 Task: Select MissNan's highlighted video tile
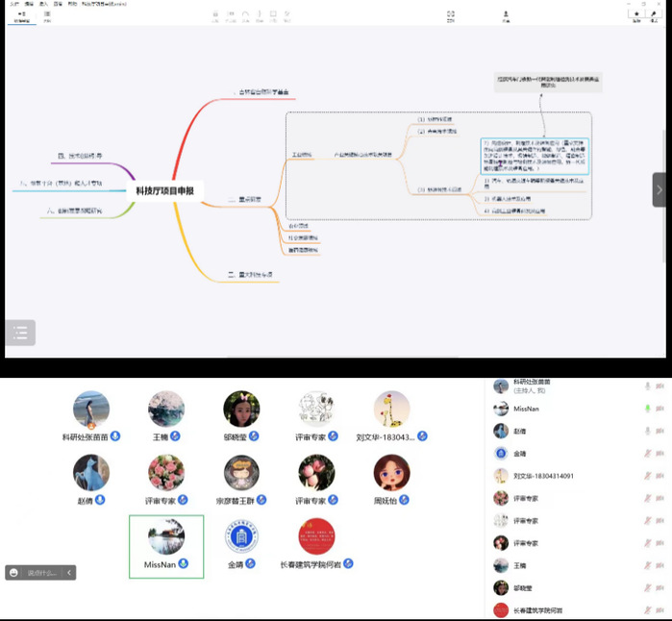coord(166,546)
